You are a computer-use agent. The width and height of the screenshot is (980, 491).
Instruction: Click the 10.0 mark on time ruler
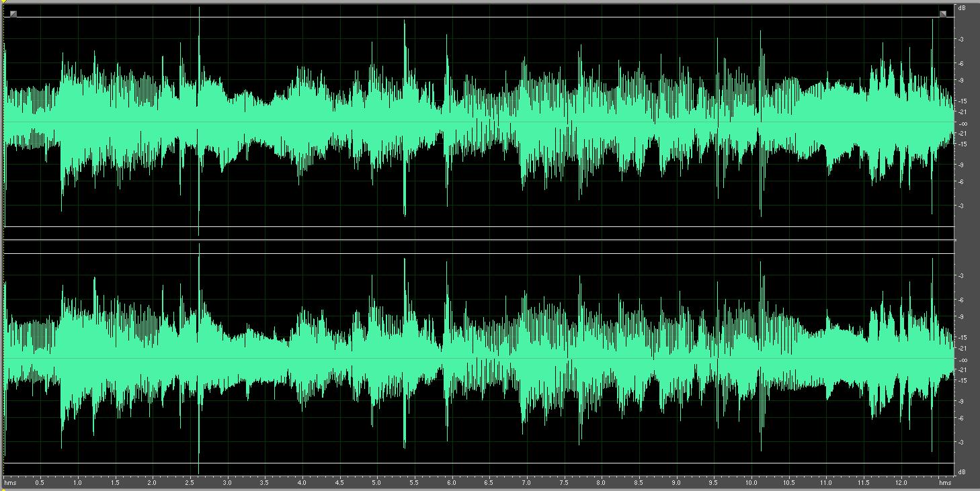[750, 482]
